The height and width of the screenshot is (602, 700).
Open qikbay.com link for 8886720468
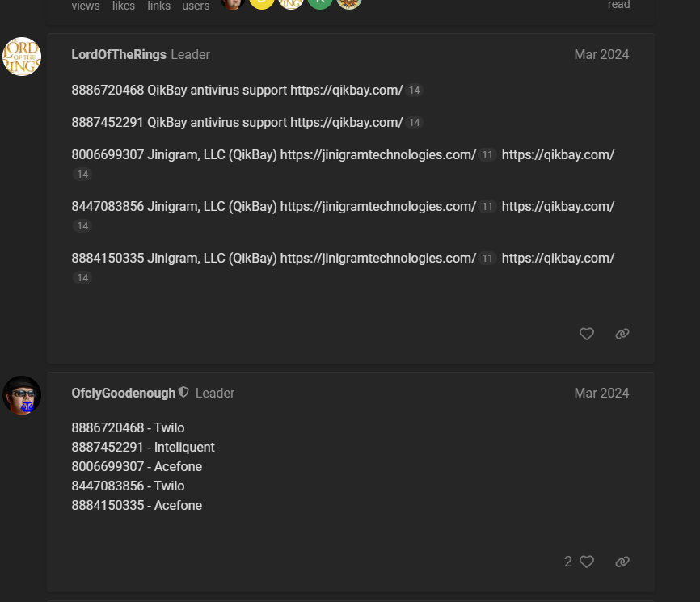click(x=346, y=91)
